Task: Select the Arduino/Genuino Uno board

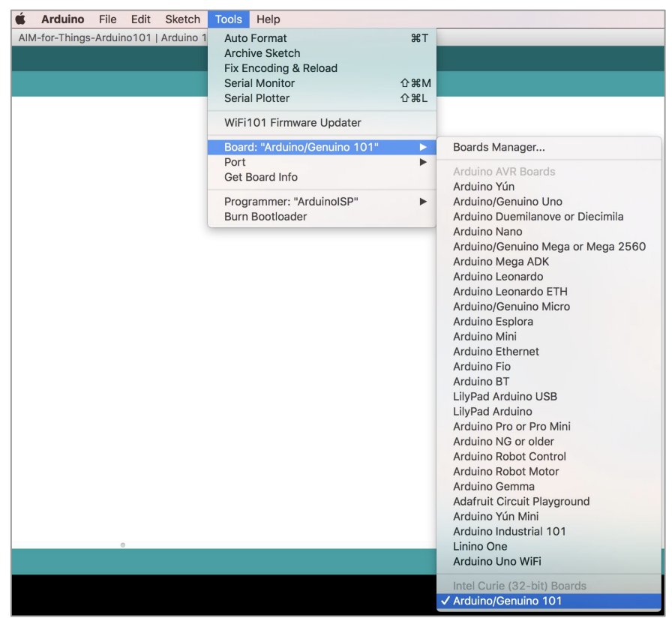Action: (x=549, y=202)
